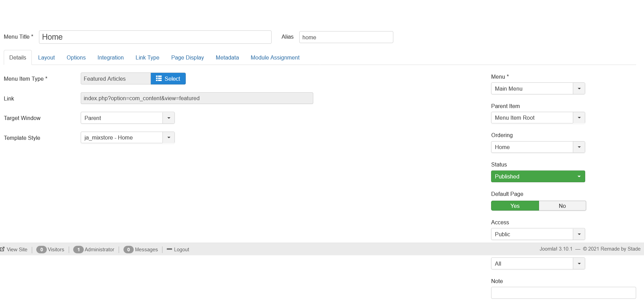
Task: Click the Messages count badge
Action: coord(128,250)
